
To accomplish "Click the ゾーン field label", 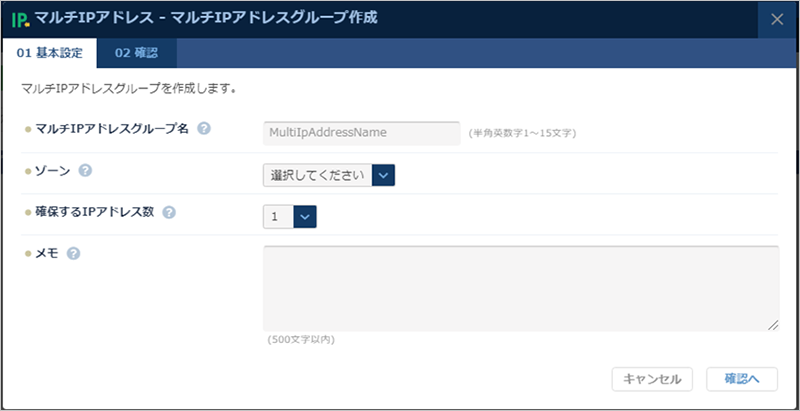I will [x=53, y=171].
